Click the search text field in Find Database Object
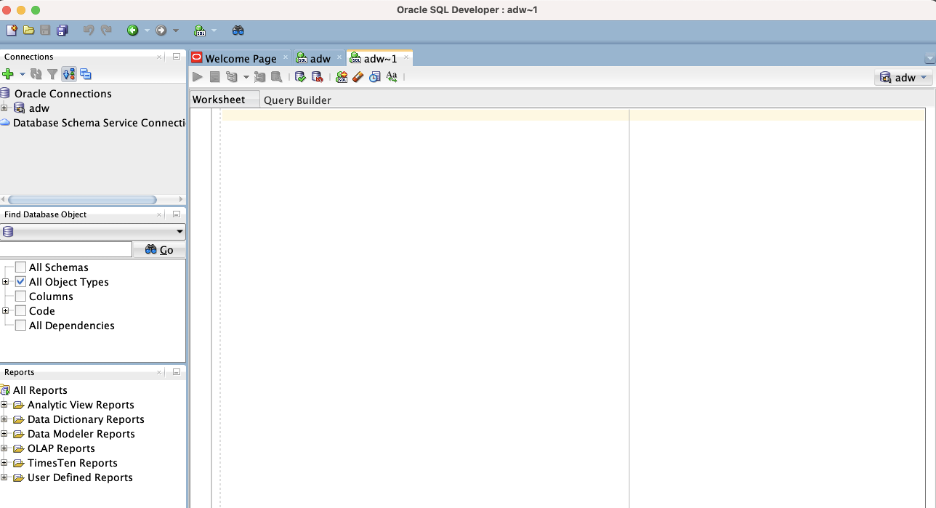The width and height of the screenshot is (936, 508). tap(66, 250)
